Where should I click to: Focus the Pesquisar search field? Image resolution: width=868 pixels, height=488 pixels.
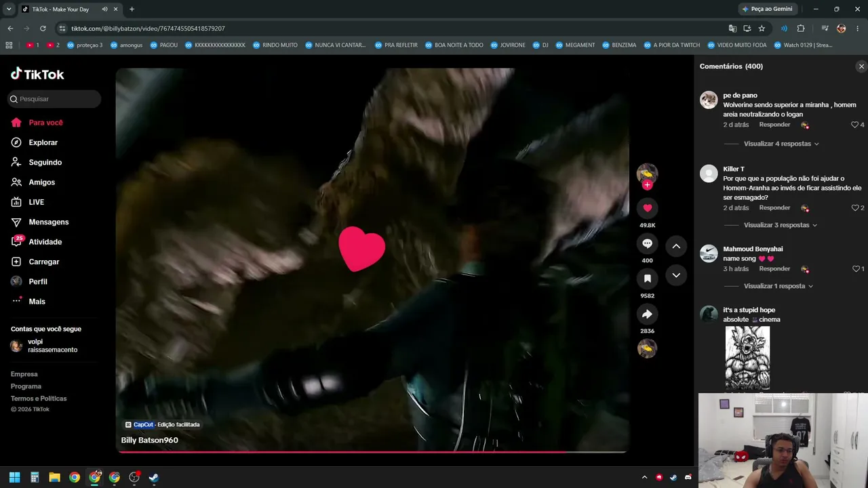coord(54,99)
